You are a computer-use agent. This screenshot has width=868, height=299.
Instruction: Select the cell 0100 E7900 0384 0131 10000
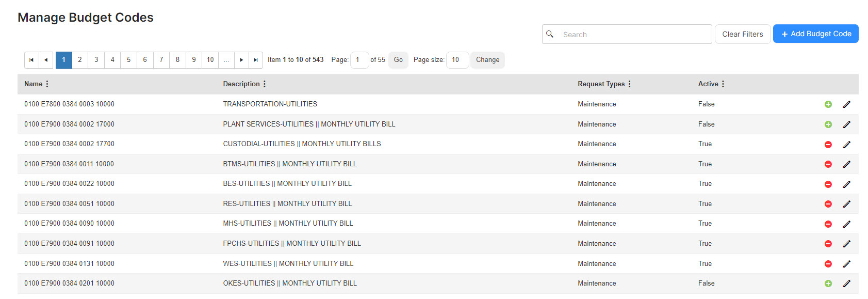coord(69,264)
